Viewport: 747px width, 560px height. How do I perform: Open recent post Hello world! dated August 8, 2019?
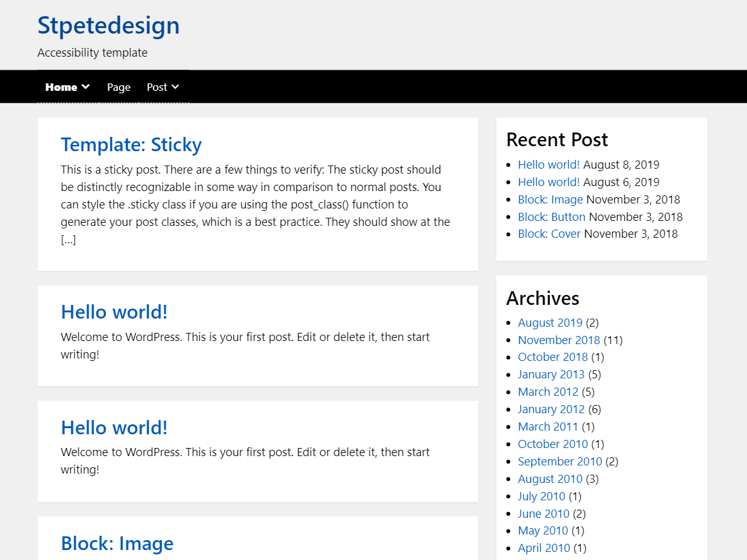click(x=548, y=165)
